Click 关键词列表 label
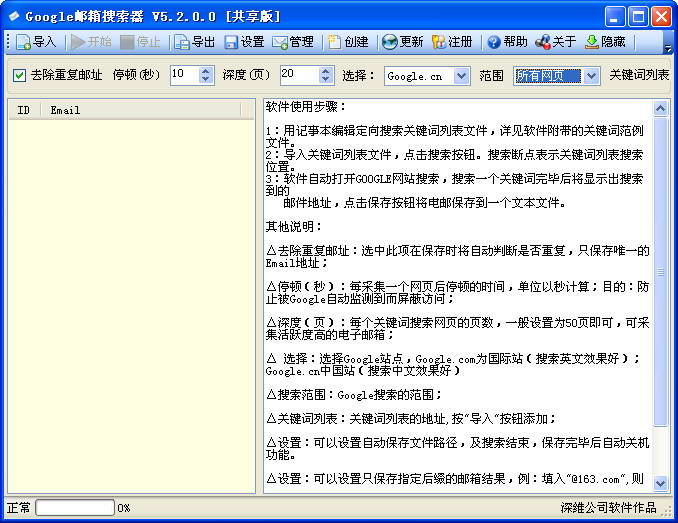Image resolution: width=678 pixels, height=523 pixels. (x=639, y=75)
